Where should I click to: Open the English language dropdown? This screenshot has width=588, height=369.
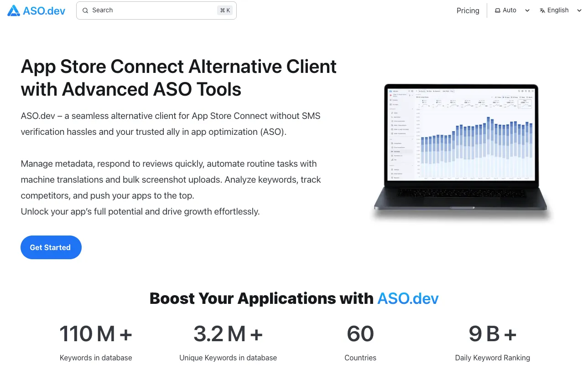[x=561, y=10]
